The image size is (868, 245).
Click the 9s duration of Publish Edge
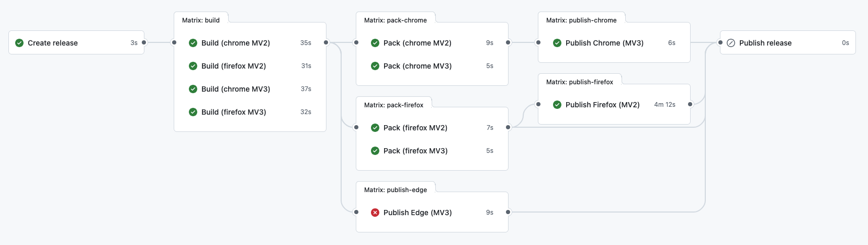[x=490, y=213]
